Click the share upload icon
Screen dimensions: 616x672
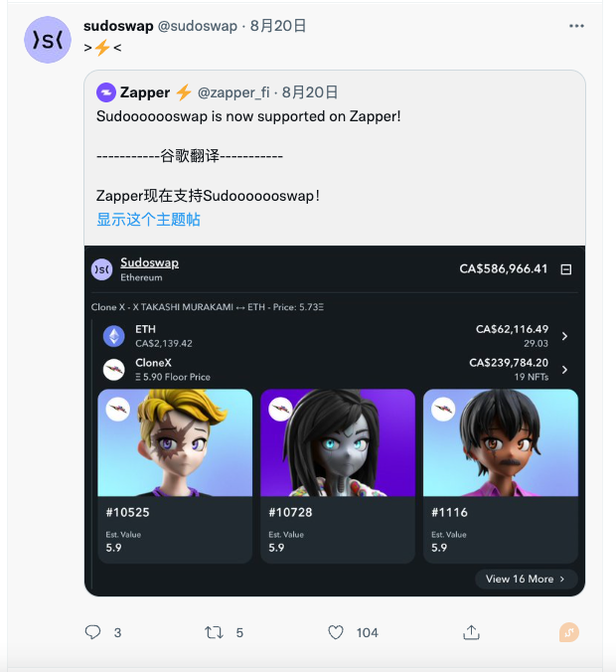coord(471,632)
